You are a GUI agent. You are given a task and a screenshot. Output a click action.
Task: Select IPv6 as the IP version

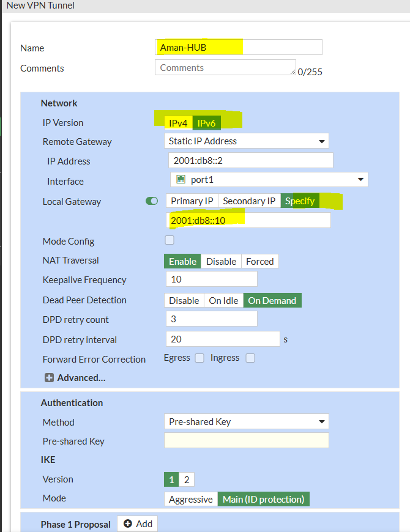[x=206, y=123]
